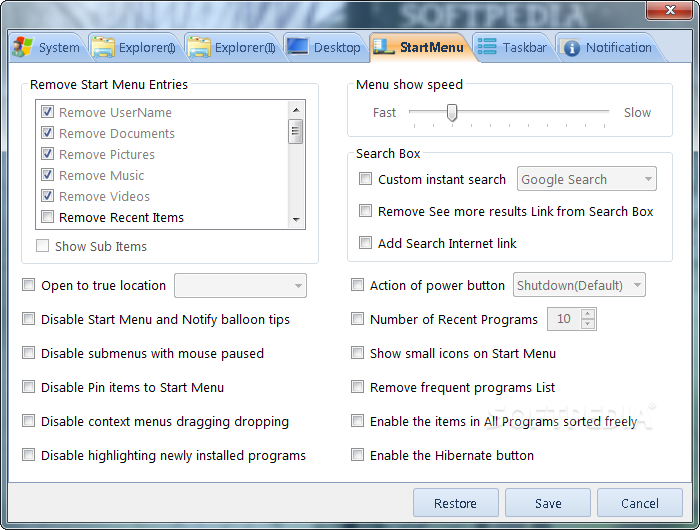
Task: Click the System tab's Windows flag icon
Action: click(x=22, y=47)
